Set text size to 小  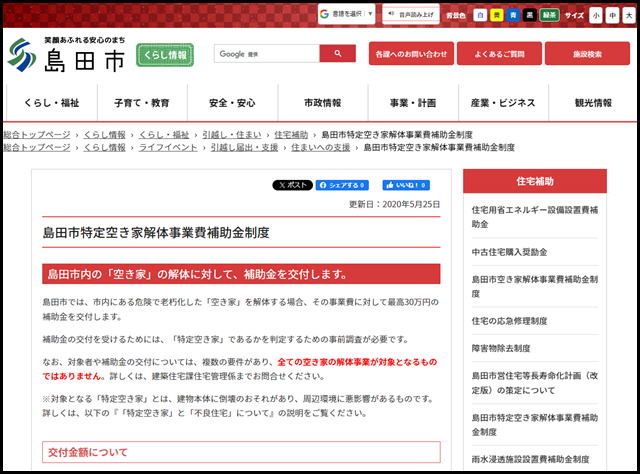pos(596,16)
